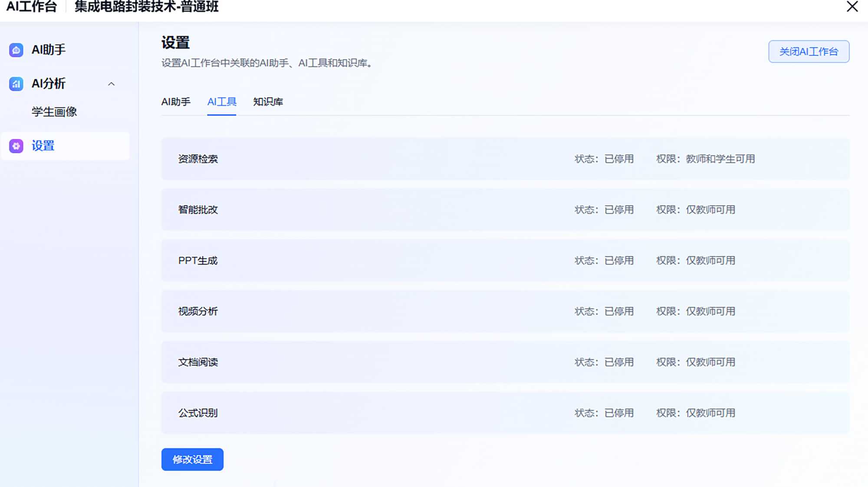
Task: Click the AI助手 sidebar icon
Action: (16, 50)
